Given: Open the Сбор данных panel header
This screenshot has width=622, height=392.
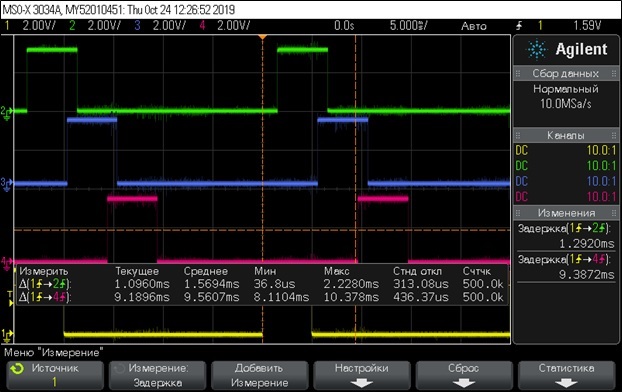Looking at the screenshot, I should tap(566, 73).
